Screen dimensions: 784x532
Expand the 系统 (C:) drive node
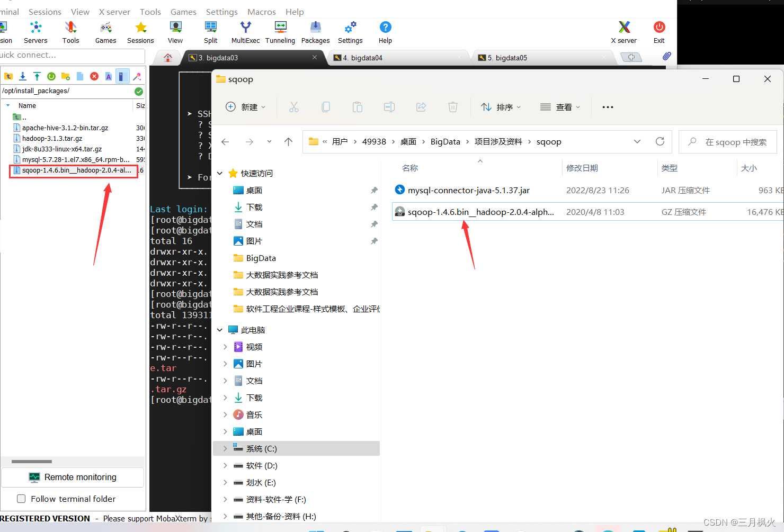click(x=225, y=448)
